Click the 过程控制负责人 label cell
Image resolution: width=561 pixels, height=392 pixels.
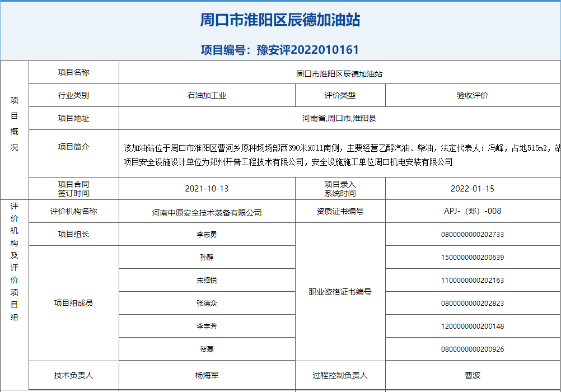340,375
